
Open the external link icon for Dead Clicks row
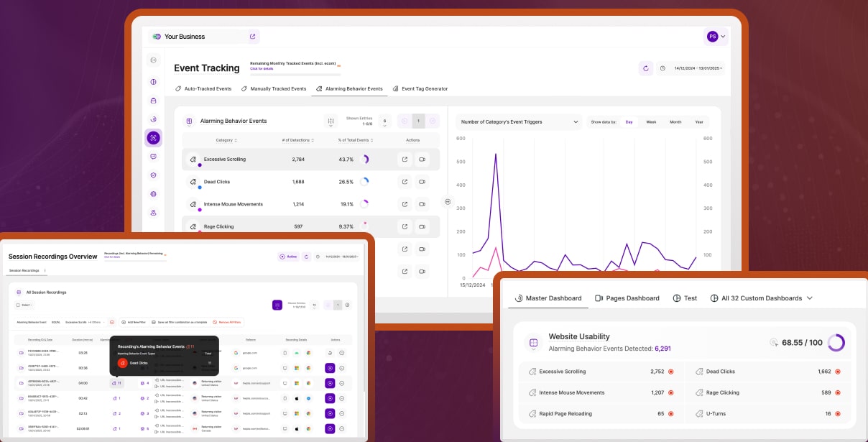click(x=405, y=182)
